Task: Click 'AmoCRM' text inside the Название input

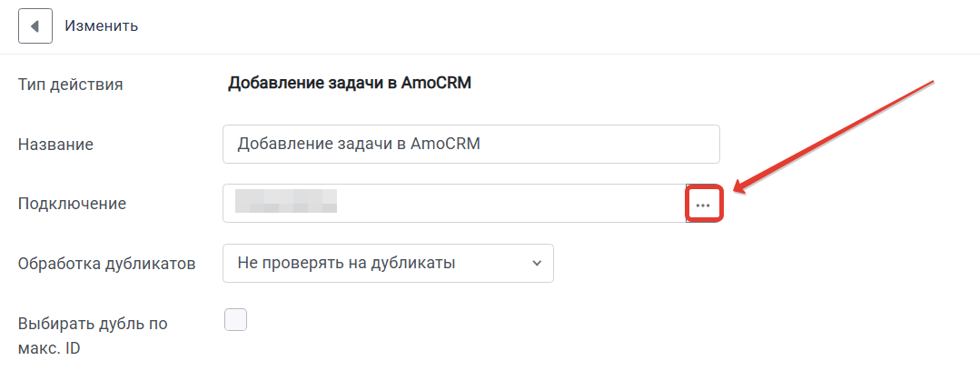Action: coord(445,144)
